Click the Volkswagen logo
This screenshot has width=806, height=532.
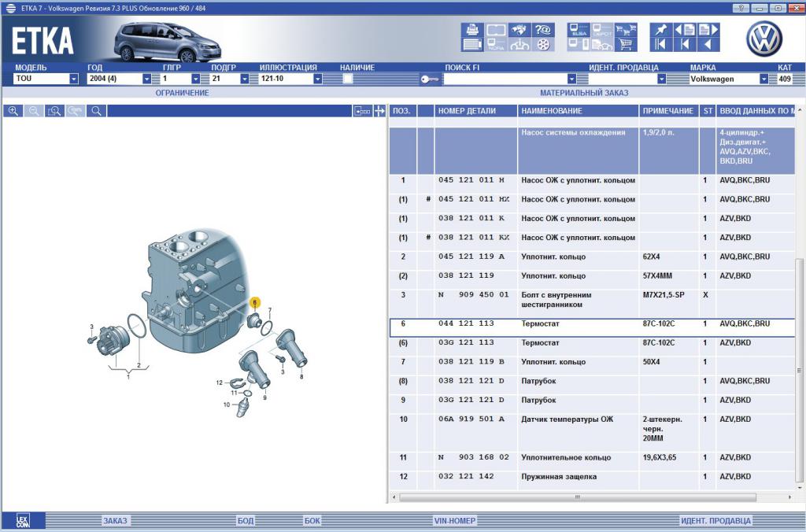(x=763, y=39)
